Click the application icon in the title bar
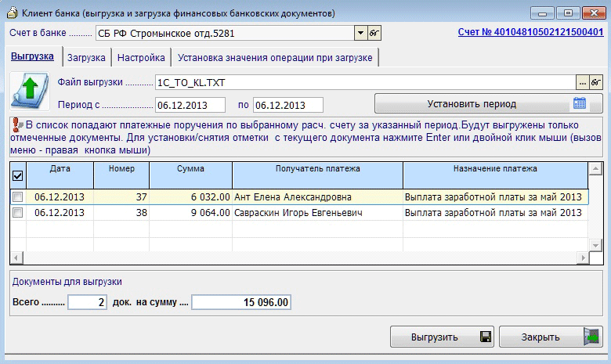 13,13
